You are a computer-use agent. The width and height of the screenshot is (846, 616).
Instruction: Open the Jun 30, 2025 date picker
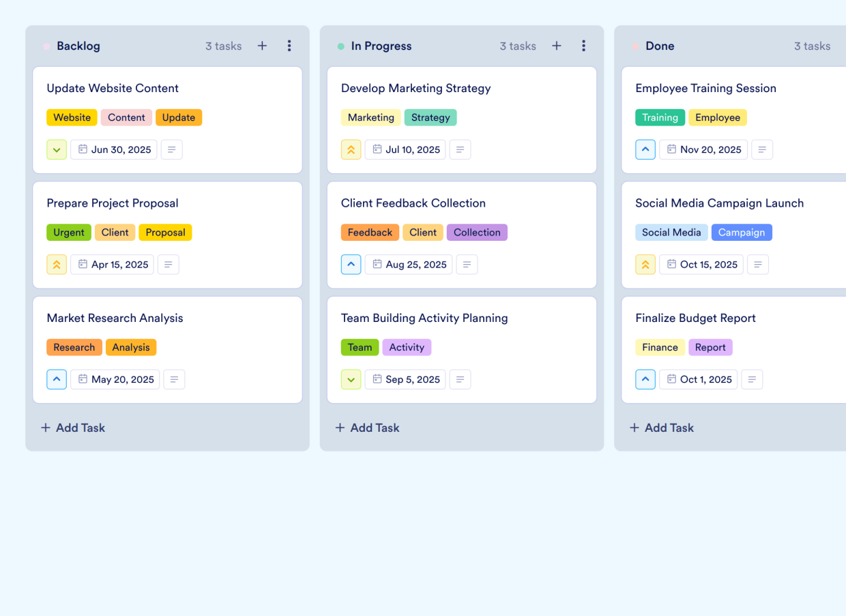pyautogui.click(x=113, y=149)
